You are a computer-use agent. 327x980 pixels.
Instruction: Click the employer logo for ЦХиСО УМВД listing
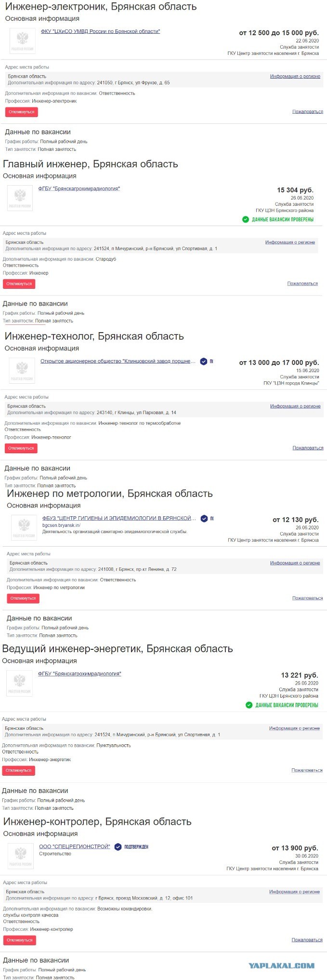click(x=23, y=40)
